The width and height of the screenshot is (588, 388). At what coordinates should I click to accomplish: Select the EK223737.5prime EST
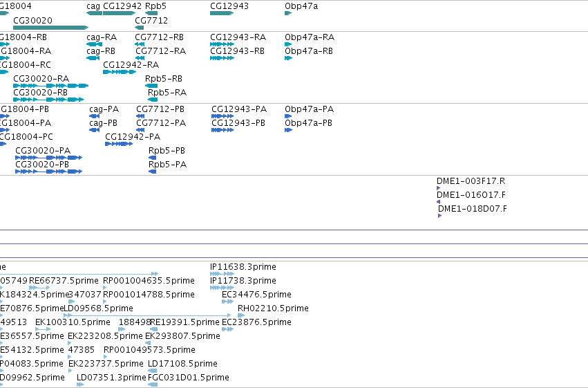70,371
